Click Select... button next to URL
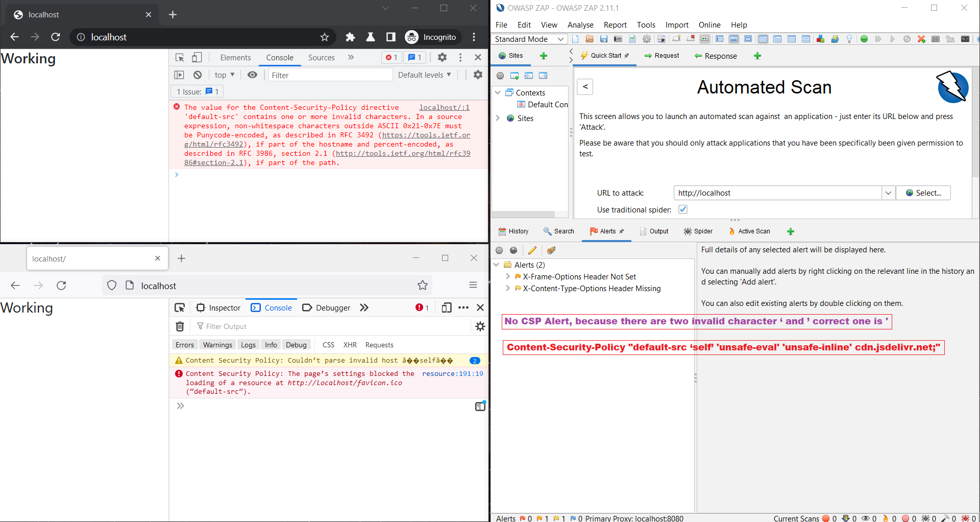Screen dimensions: 980x522 [923, 193]
